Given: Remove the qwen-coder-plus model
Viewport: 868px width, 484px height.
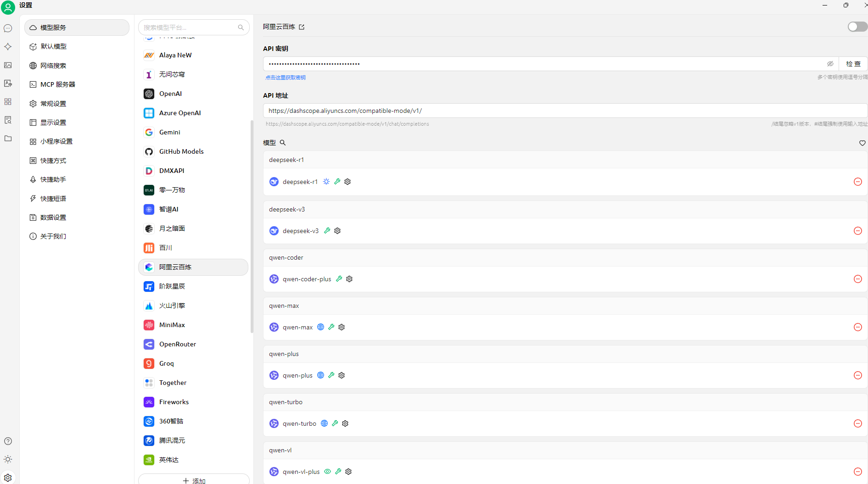Looking at the screenshot, I should tap(857, 279).
